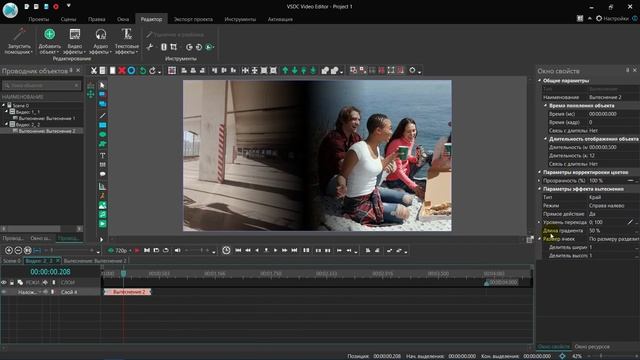This screenshot has height=360, width=640.
Task: Open the Тип value Край dropdown
Action: pos(613,197)
